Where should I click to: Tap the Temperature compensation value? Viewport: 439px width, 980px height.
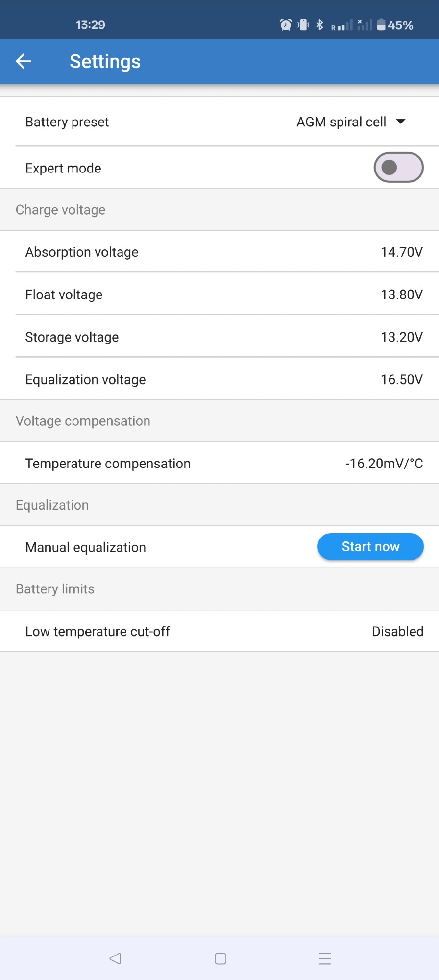click(384, 464)
